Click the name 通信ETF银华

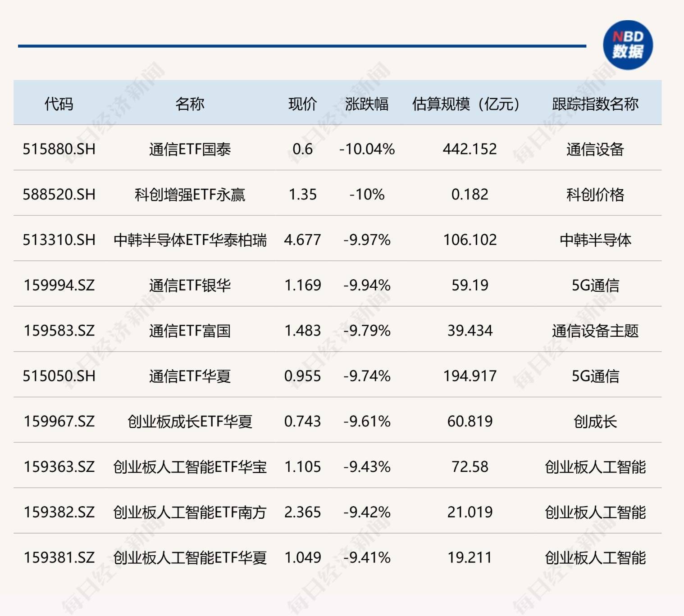point(190,285)
